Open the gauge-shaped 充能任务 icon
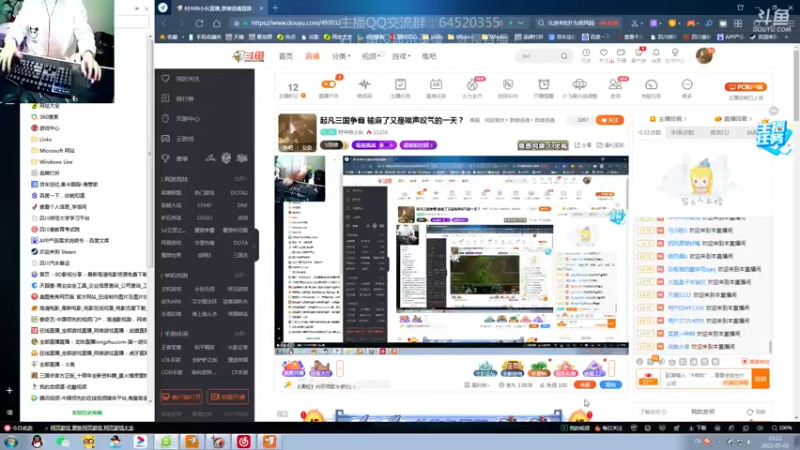Image resolution: width=800 pixels, height=450 pixels. 651,85
